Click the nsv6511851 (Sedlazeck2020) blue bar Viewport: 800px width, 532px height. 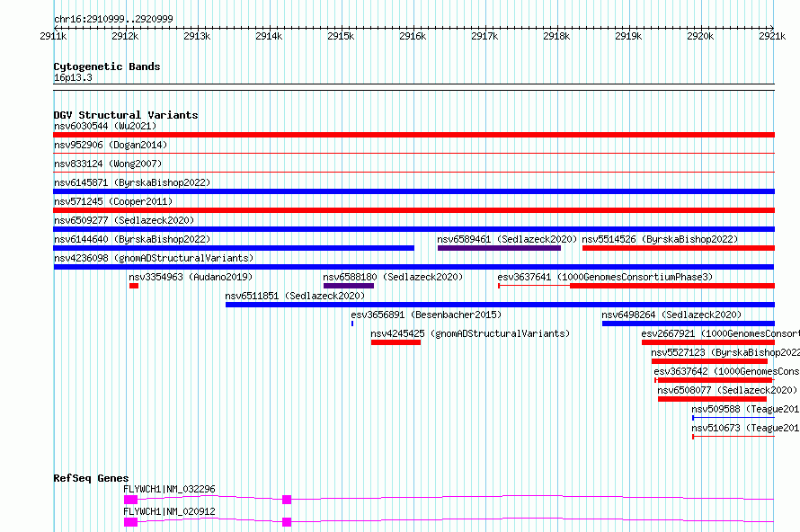(499, 305)
